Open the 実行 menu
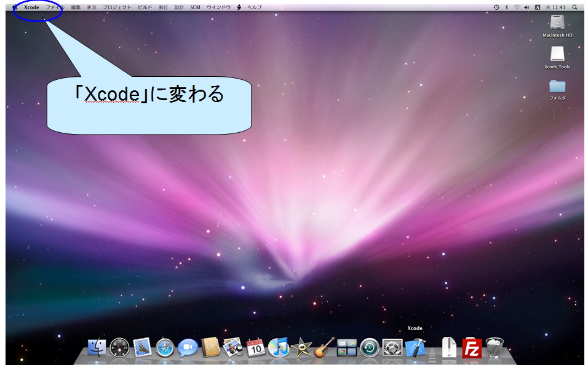Screen dimensions: 588x370 163,7
